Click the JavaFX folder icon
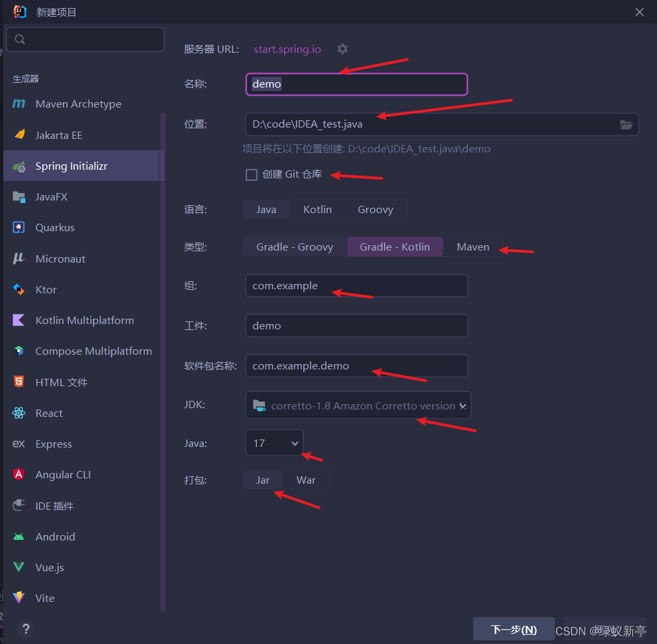 (x=19, y=196)
